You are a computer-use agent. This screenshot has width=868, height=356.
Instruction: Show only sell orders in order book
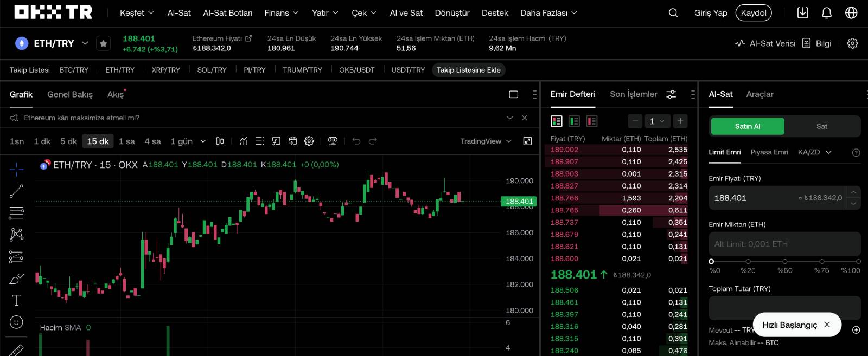pyautogui.click(x=592, y=121)
